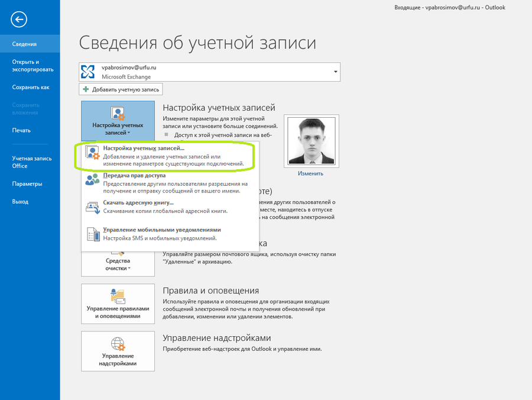Image resolution: width=532 pixels, height=400 pixels.
Task: Open Средства очистки dropdown button
Action: coord(118,264)
